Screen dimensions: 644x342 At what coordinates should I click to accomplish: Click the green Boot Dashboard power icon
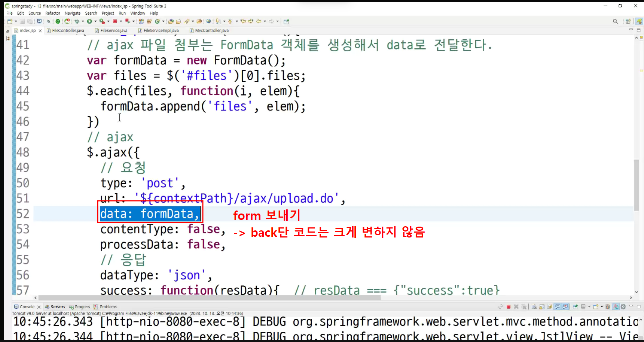coord(58,21)
